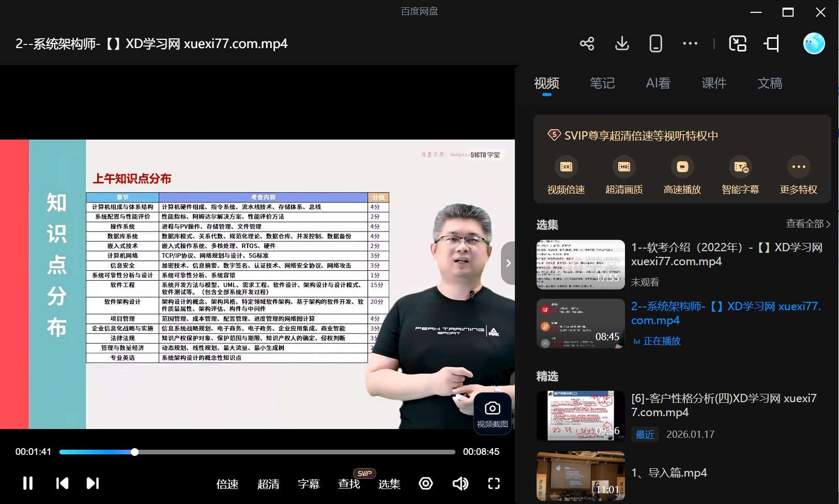839x504 pixels.
Task: Click the video progress bar handle
Action: click(134, 452)
